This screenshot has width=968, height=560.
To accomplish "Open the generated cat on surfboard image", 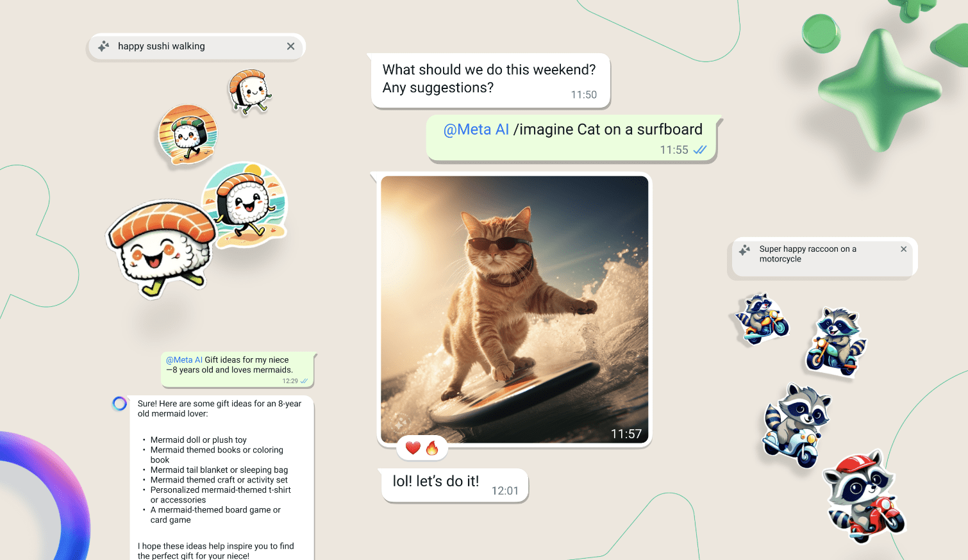I will tap(515, 309).
